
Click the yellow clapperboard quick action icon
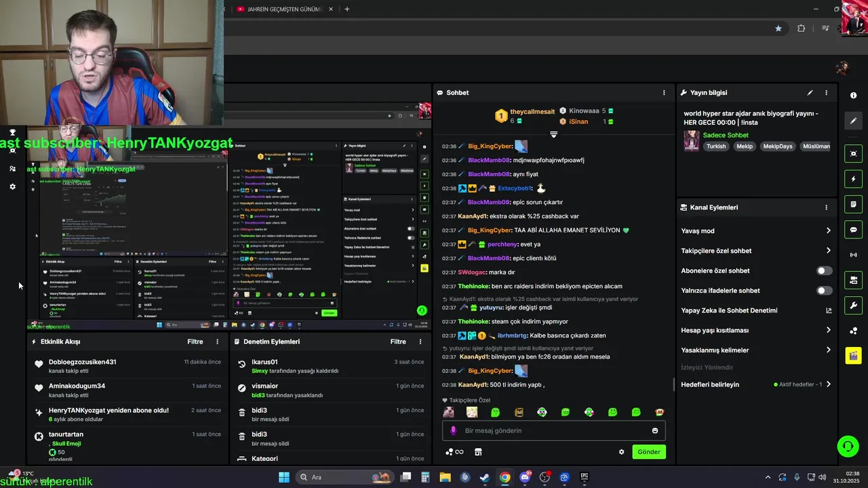(x=853, y=355)
